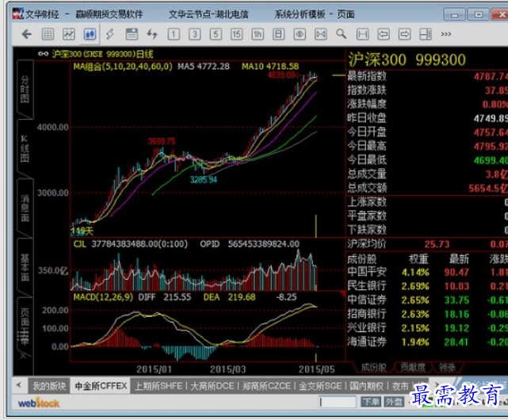Click the lightning flash order icon

(110, 34)
